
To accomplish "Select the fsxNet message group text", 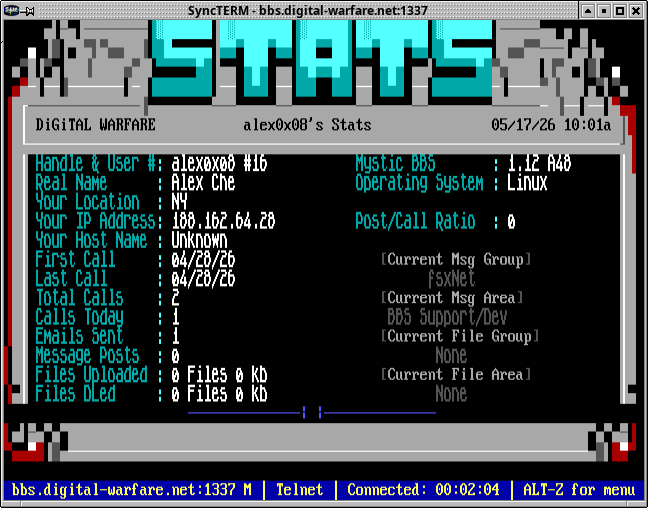I will pyautogui.click(x=451, y=278).
